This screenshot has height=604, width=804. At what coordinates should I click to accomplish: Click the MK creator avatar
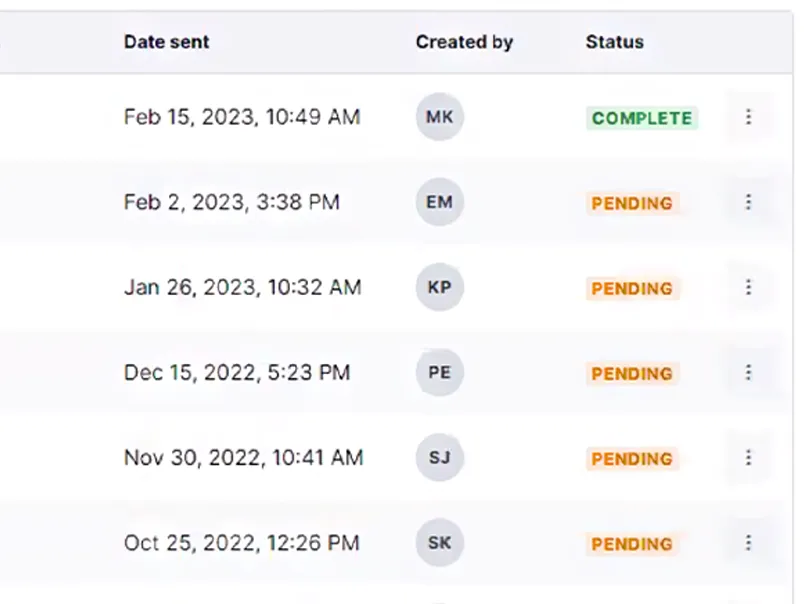point(439,117)
